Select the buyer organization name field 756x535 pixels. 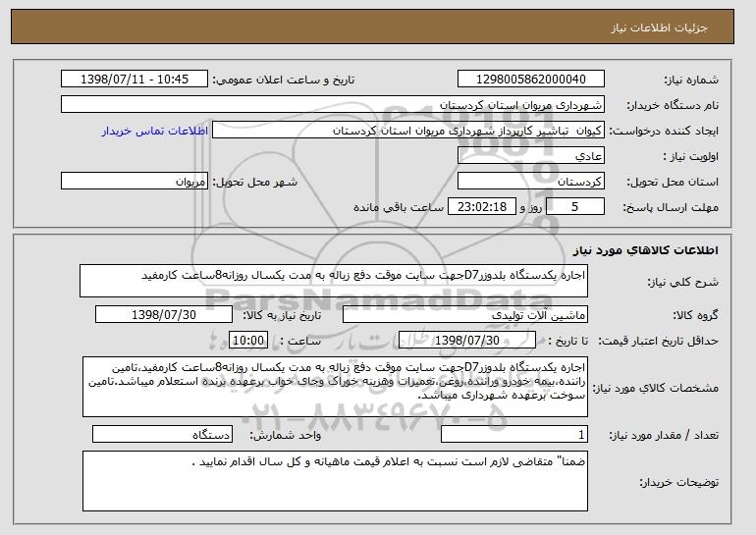(x=333, y=105)
